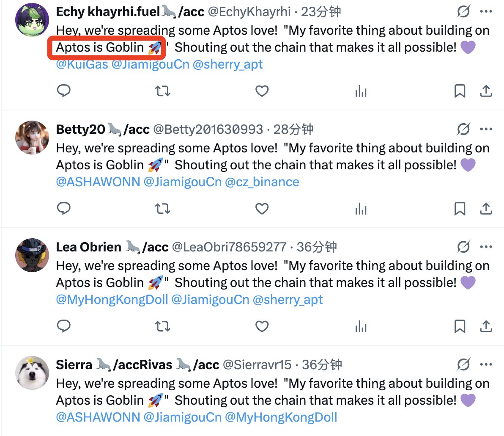This screenshot has height=436, width=504.
Task: Open @MyHongKongDoll mention in Lea's tweet
Action: coord(112,300)
